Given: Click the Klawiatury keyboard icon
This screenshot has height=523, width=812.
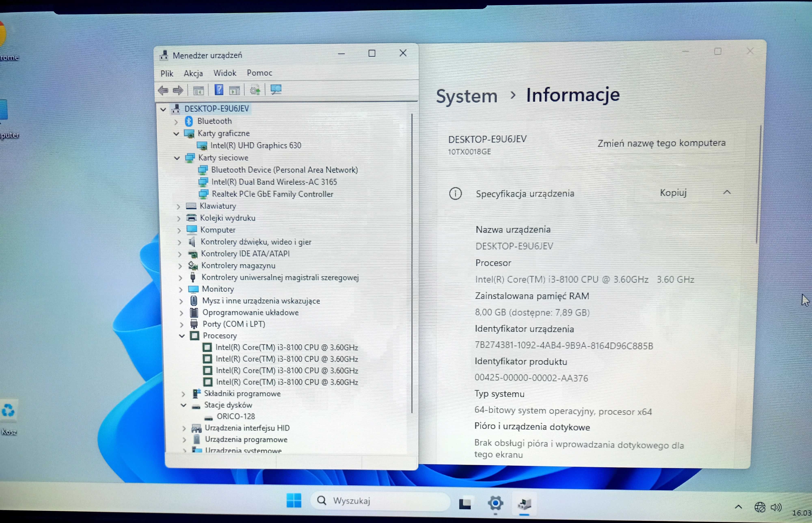Looking at the screenshot, I should [x=191, y=206].
